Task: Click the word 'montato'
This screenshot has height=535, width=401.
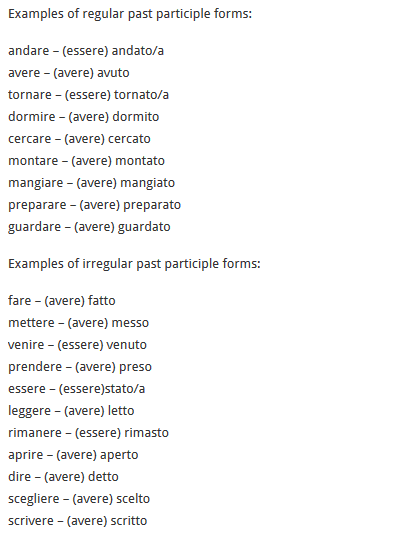Action: click(141, 161)
